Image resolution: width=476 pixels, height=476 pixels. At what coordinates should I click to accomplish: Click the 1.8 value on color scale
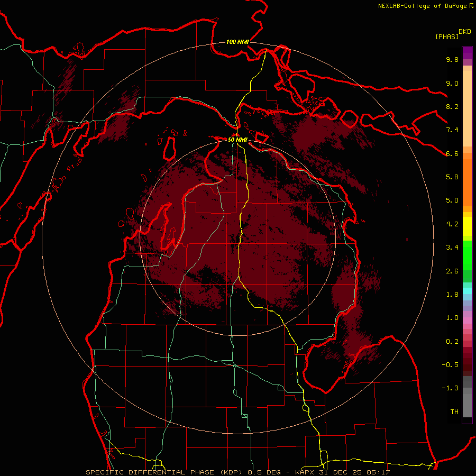click(x=452, y=294)
